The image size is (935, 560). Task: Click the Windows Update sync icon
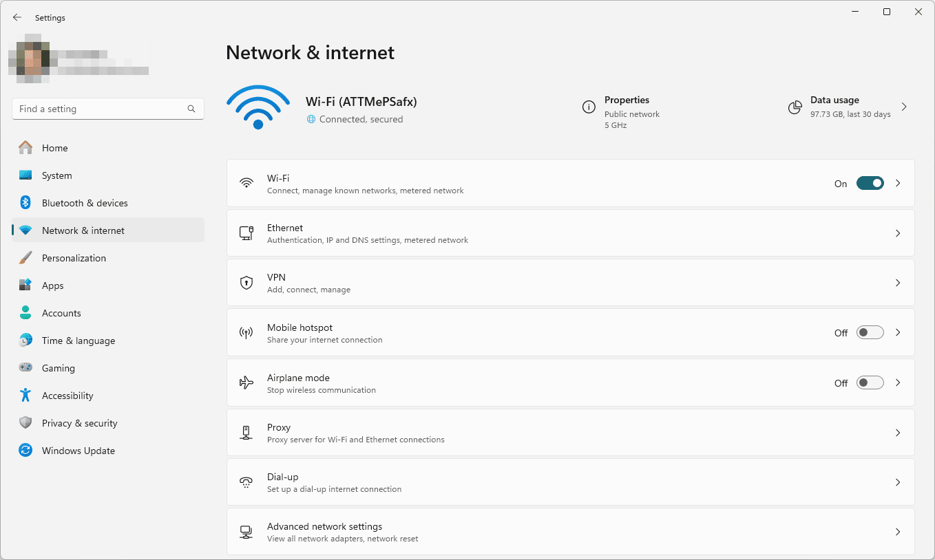click(25, 451)
